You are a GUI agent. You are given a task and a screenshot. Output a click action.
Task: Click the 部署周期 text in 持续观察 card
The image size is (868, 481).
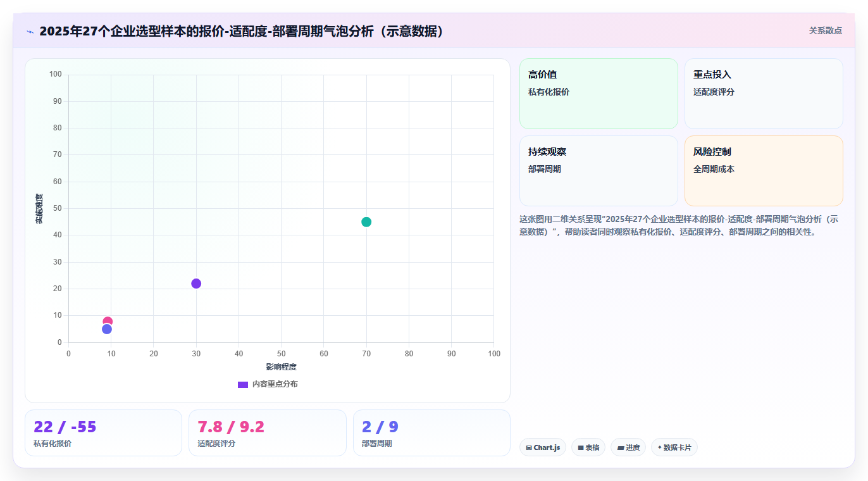click(545, 170)
